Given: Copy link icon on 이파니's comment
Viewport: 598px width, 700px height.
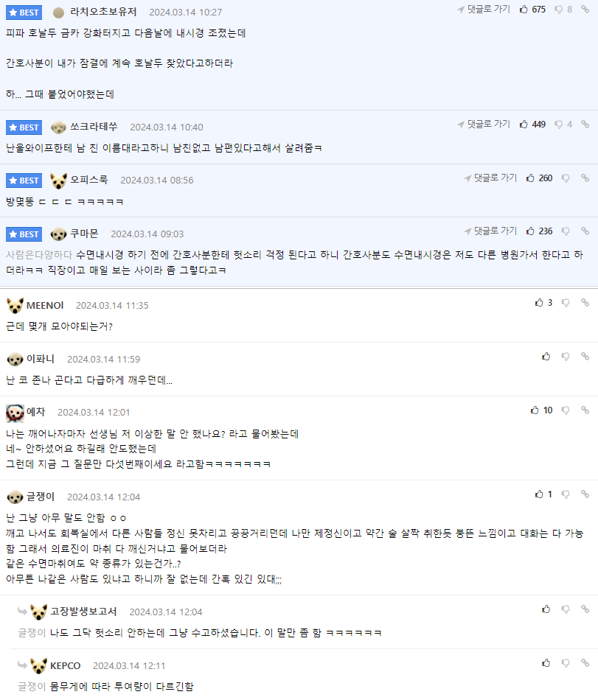Looking at the screenshot, I should (x=585, y=357).
